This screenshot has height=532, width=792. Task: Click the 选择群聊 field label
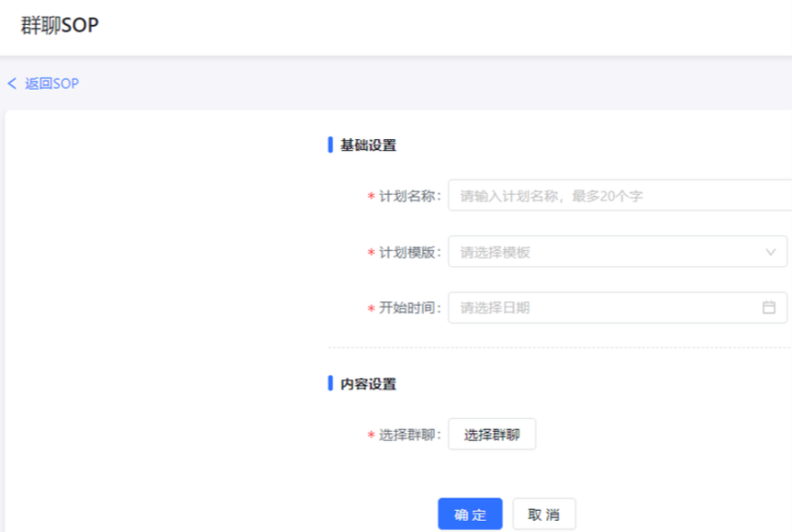coord(409,435)
